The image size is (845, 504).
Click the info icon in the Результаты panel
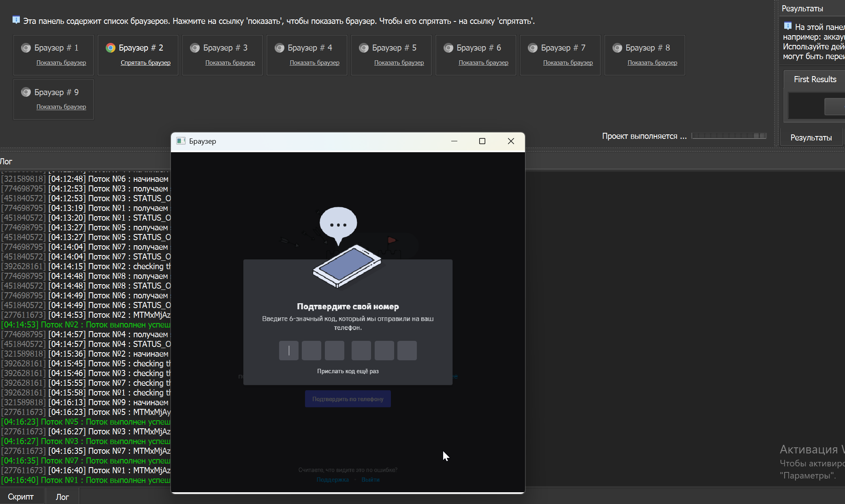pyautogui.click(x=787, y=26)
